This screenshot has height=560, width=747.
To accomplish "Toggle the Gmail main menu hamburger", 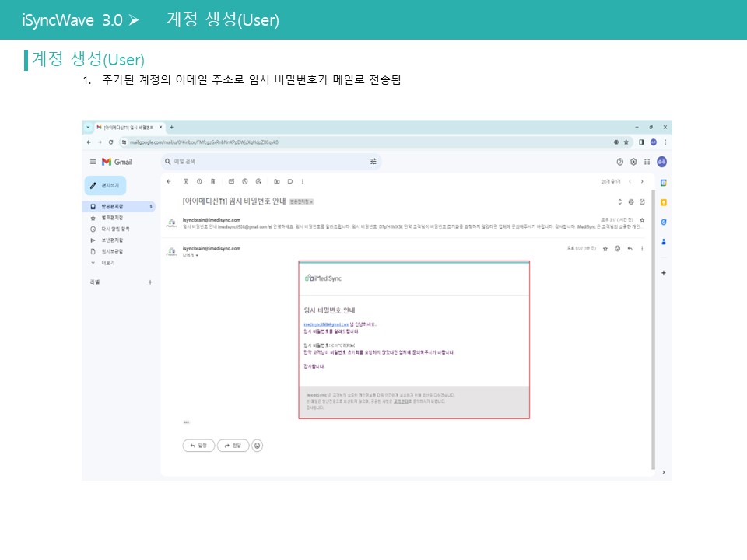I will [93, 162].
